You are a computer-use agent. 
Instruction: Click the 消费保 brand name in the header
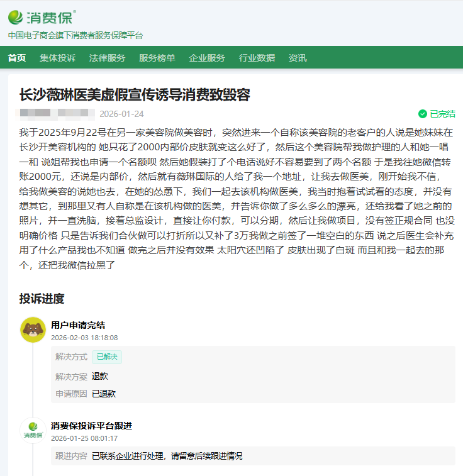(x=50, y=18)
